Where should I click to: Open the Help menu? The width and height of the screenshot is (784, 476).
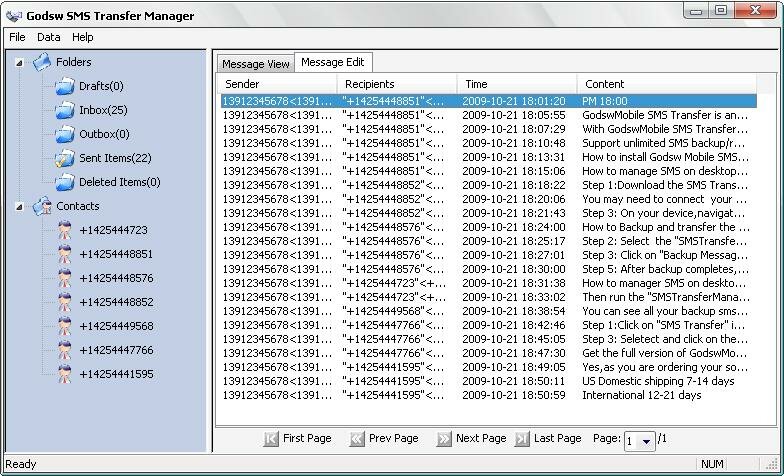click(82, 37)
